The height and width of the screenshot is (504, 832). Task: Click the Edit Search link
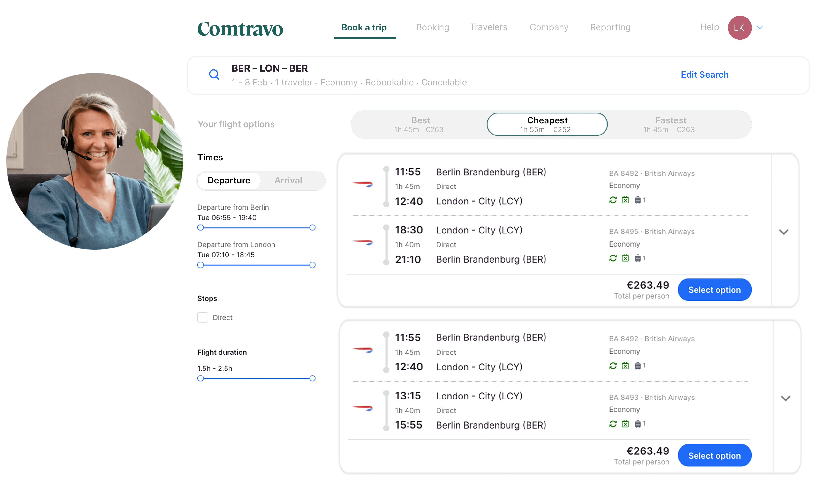(x=704, y=75)
